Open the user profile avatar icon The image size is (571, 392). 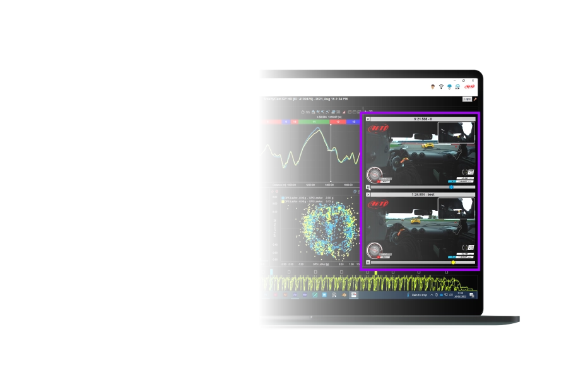coord(433,86)
